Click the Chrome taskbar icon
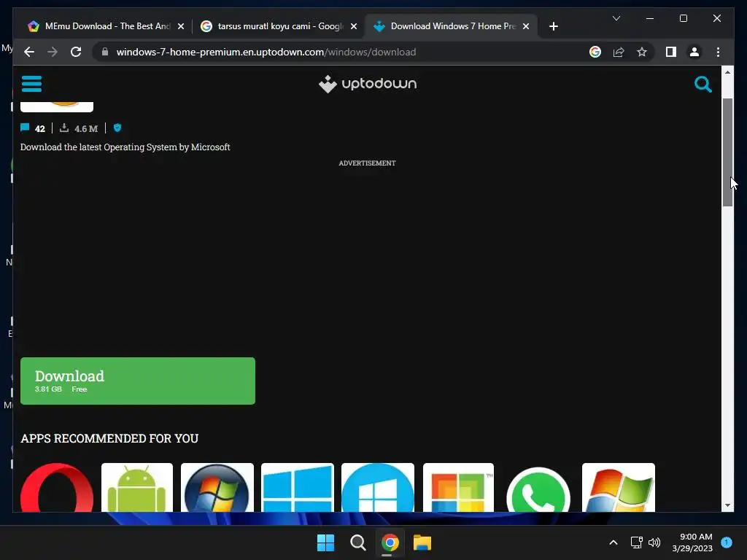 (390, 542)
